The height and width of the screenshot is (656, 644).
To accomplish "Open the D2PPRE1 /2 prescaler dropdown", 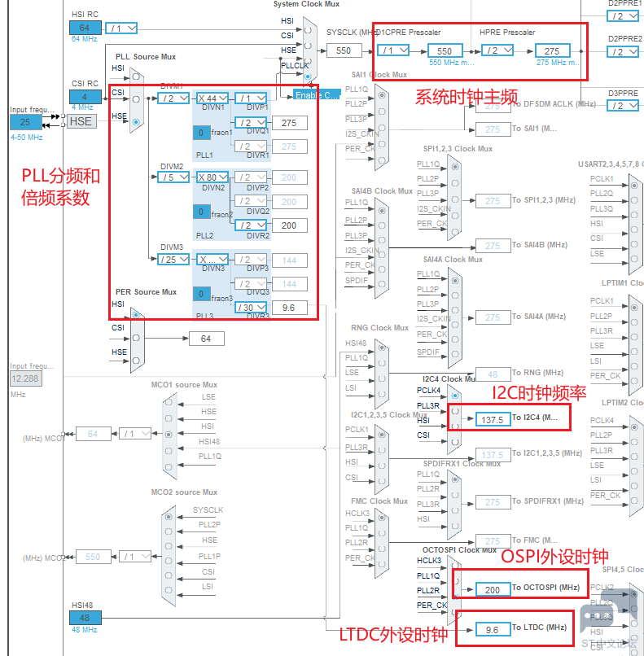I will click(x=623, y=16).
